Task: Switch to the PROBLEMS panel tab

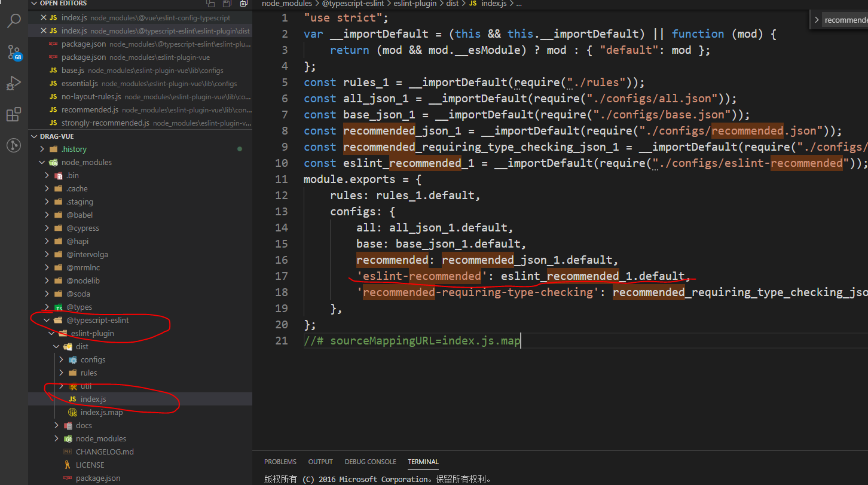Action: 280,462
